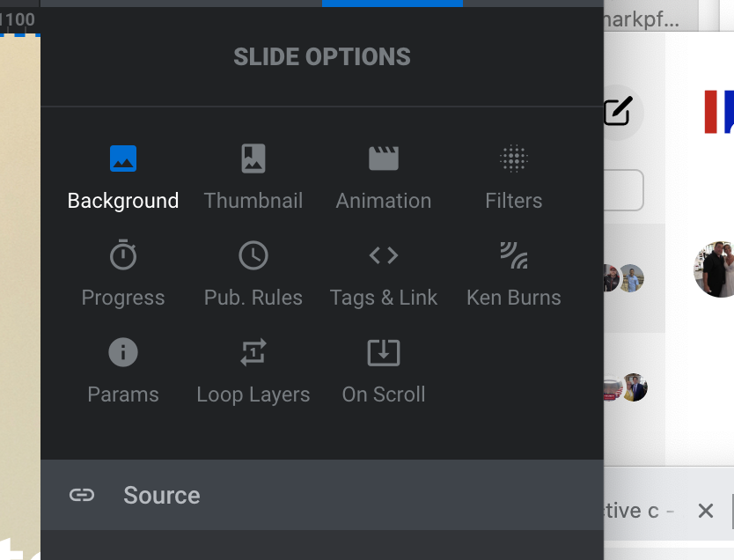Open the Tags & Link options
The height and width of the screenshot is (560, 734).
tap(384, 273)
